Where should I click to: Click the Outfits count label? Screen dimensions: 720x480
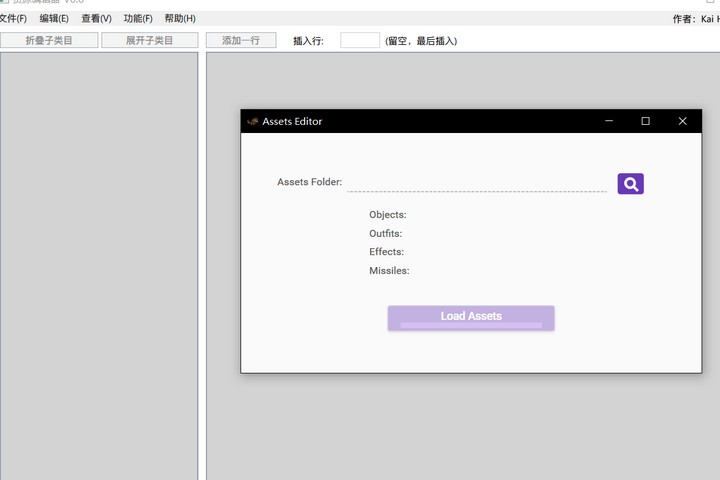tap(386, 234)
